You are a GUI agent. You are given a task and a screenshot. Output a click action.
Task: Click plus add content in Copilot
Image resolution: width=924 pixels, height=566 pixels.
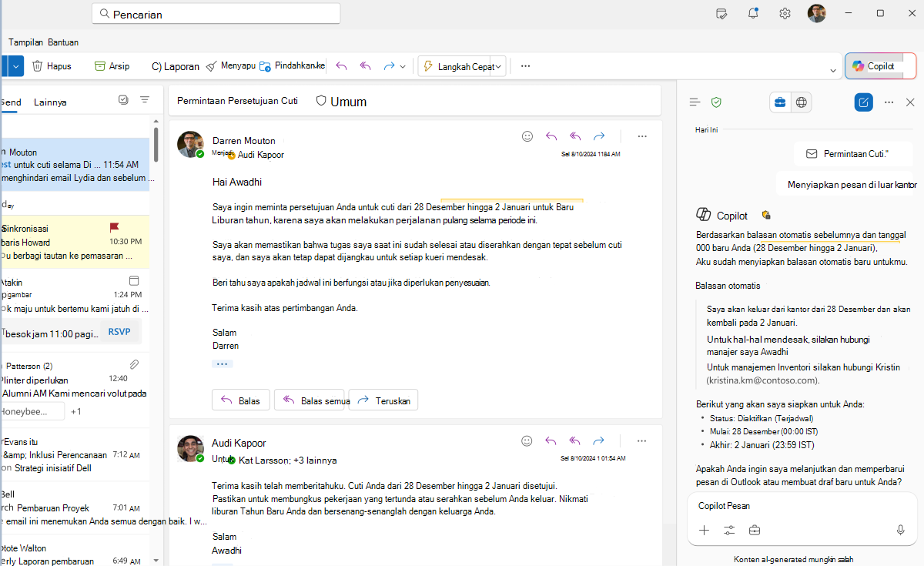[x=704, y=530]
